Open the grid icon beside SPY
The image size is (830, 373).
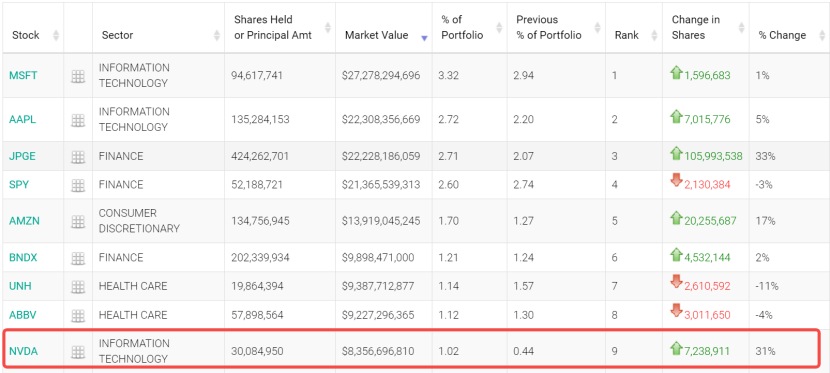pyautogui.click(x=78, y=185)
